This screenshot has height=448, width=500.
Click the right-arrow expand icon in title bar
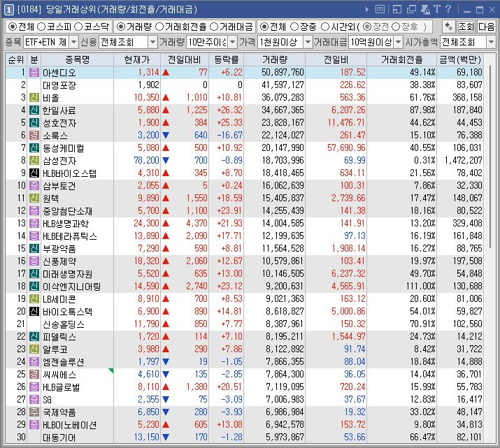tap(367, 10)
